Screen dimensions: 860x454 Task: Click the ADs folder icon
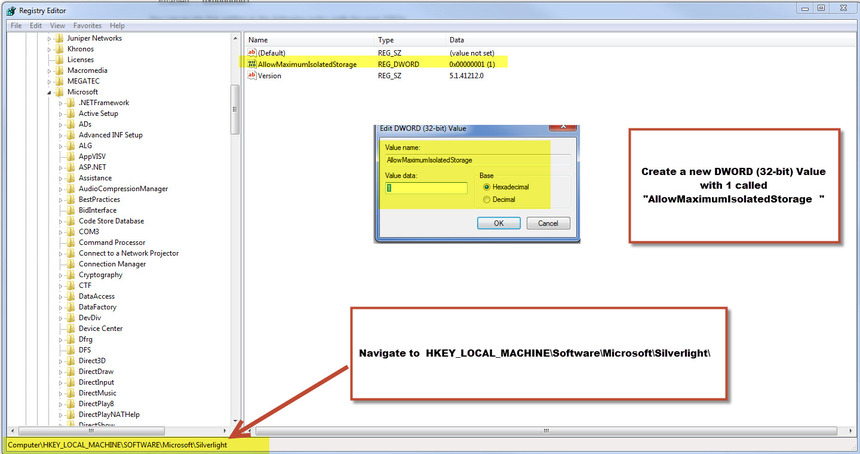pyautogui.click(x=71, y=124)
